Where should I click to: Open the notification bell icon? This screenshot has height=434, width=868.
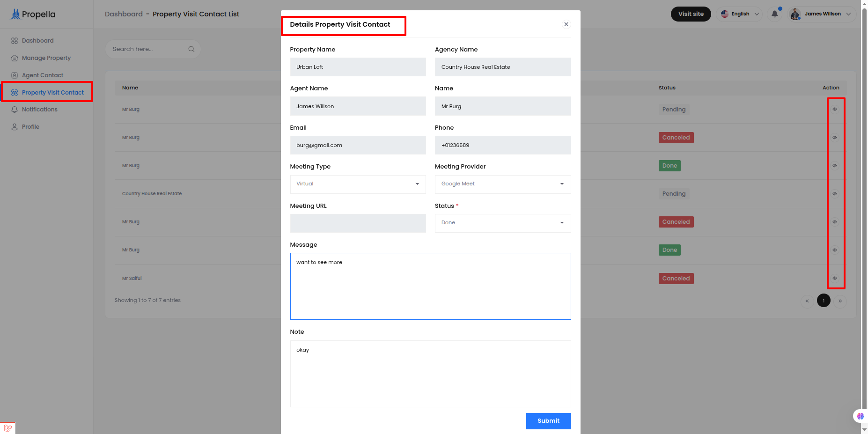775,14
